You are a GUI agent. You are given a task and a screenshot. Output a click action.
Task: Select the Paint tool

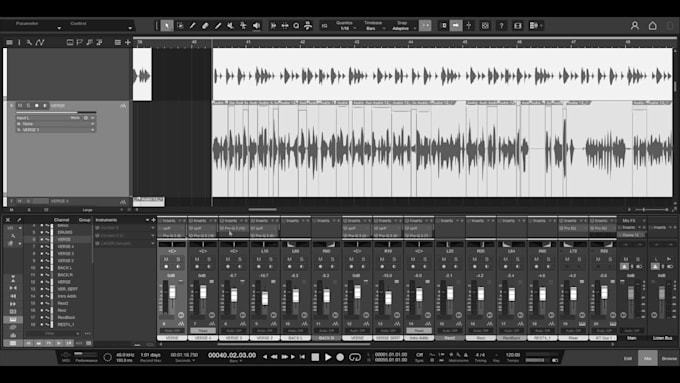pyautogui.click(x=218, y=26)
